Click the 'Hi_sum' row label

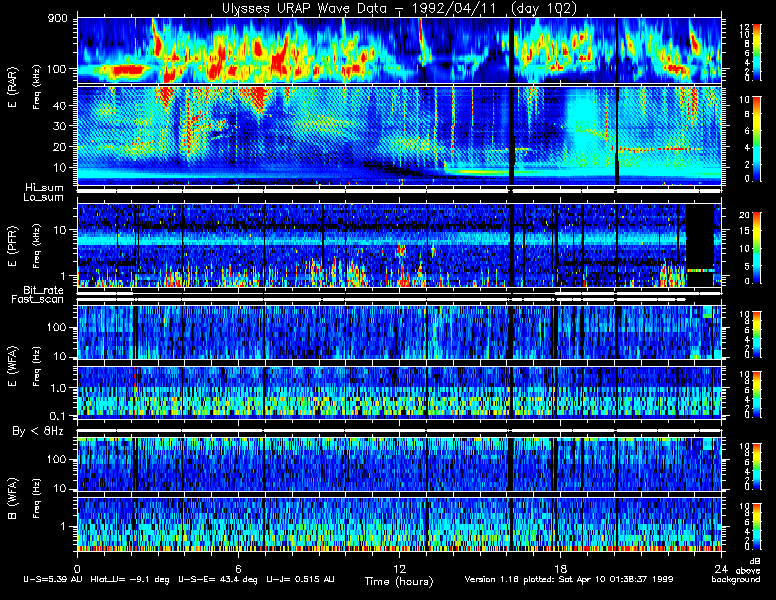coord(45,188)
